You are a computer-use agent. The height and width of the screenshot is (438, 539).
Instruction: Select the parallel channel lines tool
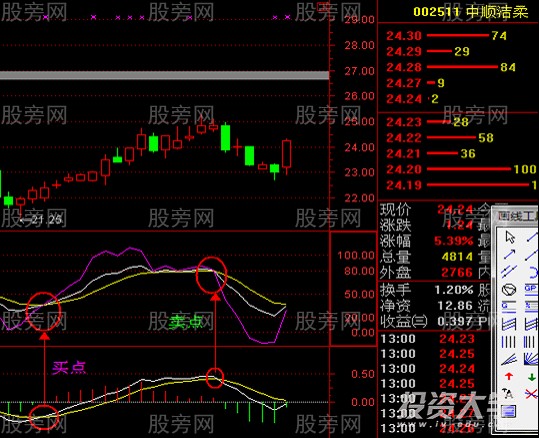tap(509, 324)
